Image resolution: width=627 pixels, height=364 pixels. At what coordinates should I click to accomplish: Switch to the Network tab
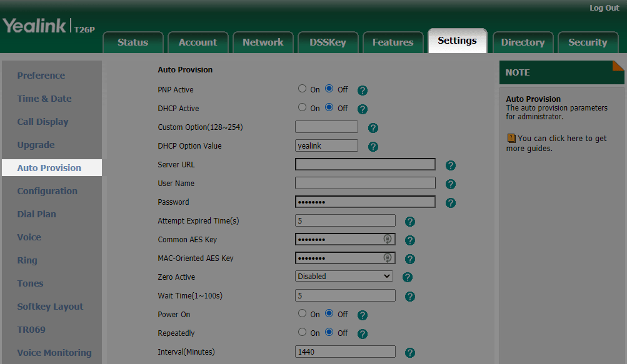click(263, 42)
